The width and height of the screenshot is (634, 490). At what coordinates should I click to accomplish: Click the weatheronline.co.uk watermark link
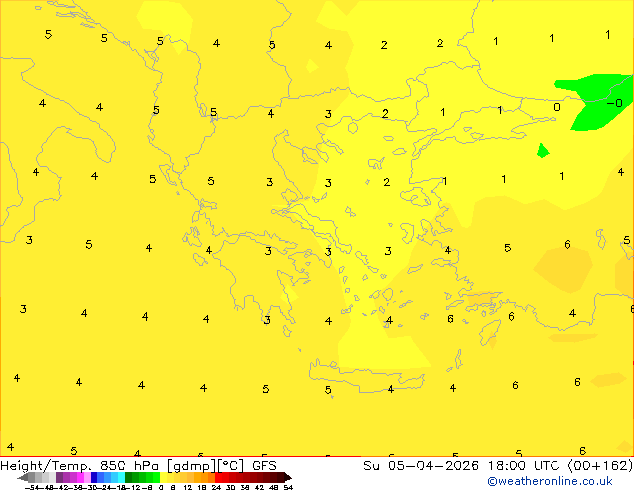pos(564,481)
